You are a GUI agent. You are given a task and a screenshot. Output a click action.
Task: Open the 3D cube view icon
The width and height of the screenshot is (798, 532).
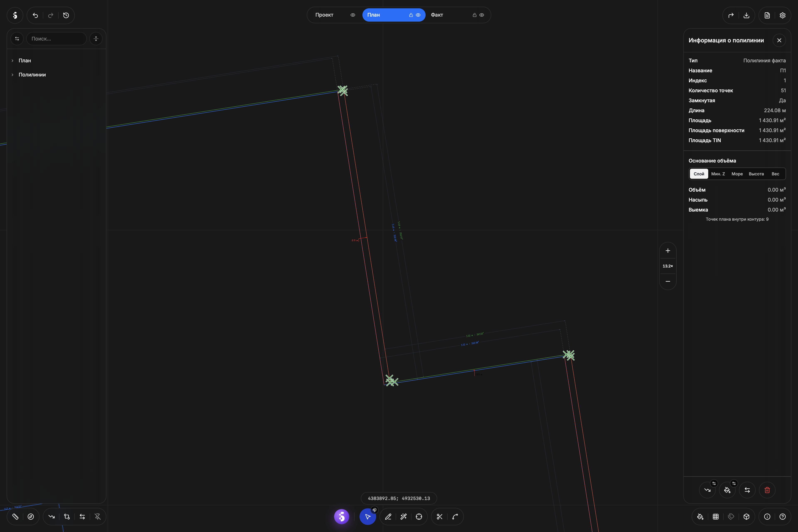(746, 516)
